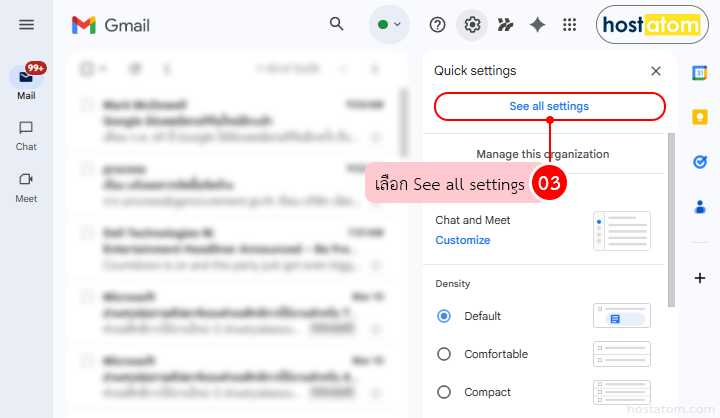720x418 pixels.
Task: Click the refresh icon in mail toolbar
Action: click(x=135, y=69)
